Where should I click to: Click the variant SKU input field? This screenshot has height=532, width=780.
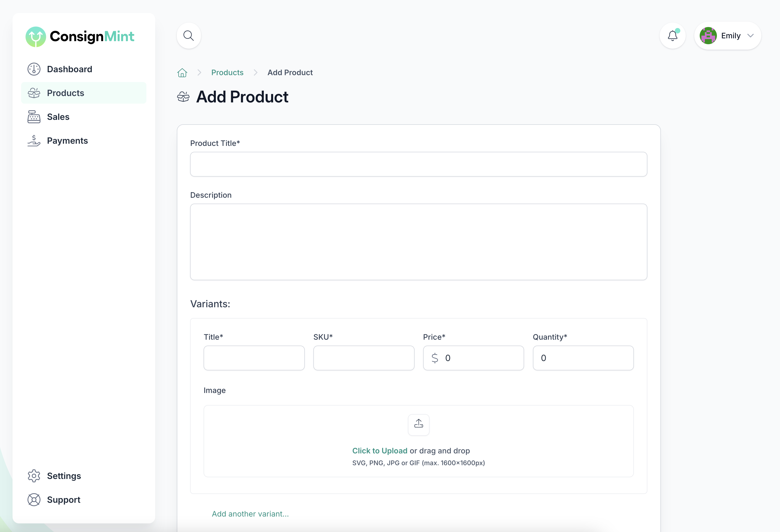pos(363,358)
